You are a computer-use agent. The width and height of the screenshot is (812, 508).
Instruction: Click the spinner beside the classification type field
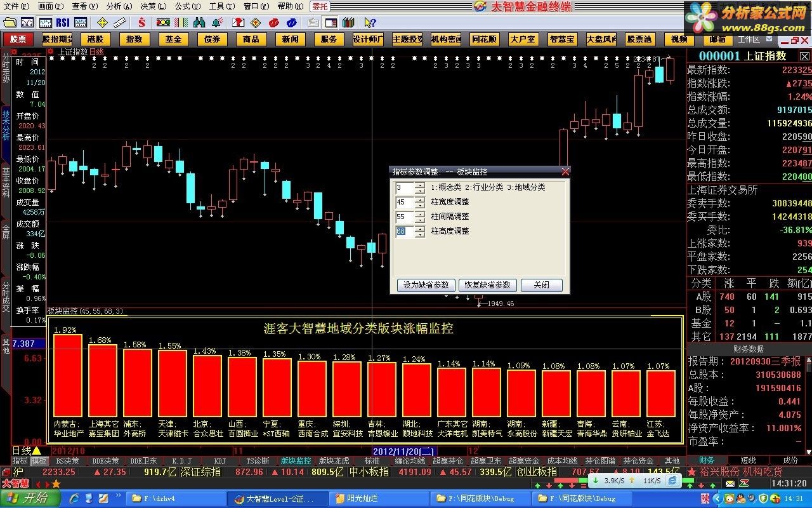[419, 187]
